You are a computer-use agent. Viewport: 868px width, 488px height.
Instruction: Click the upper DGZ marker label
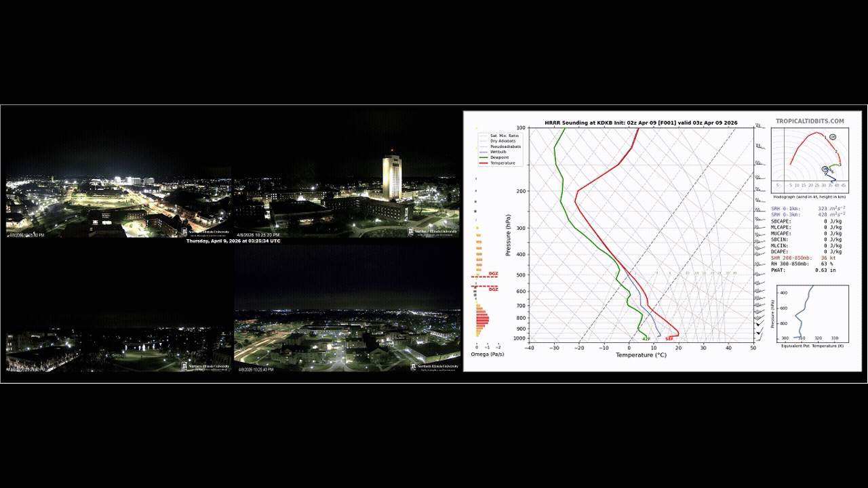coord(493,274)
